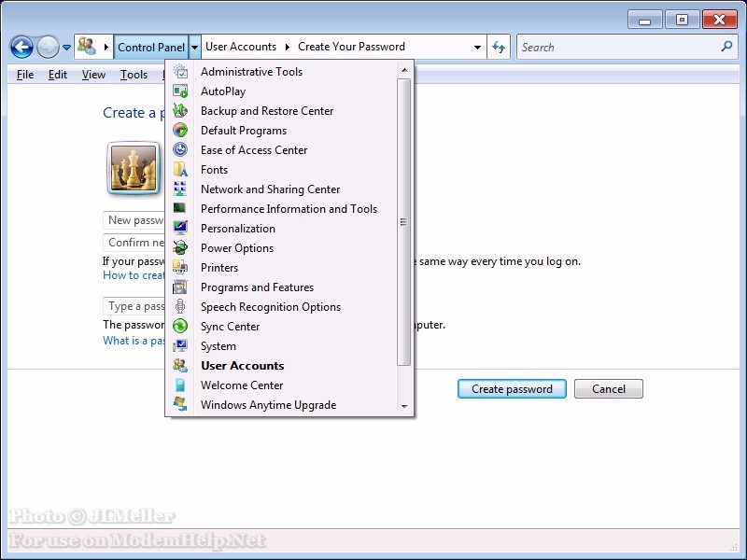
Task: Click the Network and Sharing Center icon
Action: (180, 189)
